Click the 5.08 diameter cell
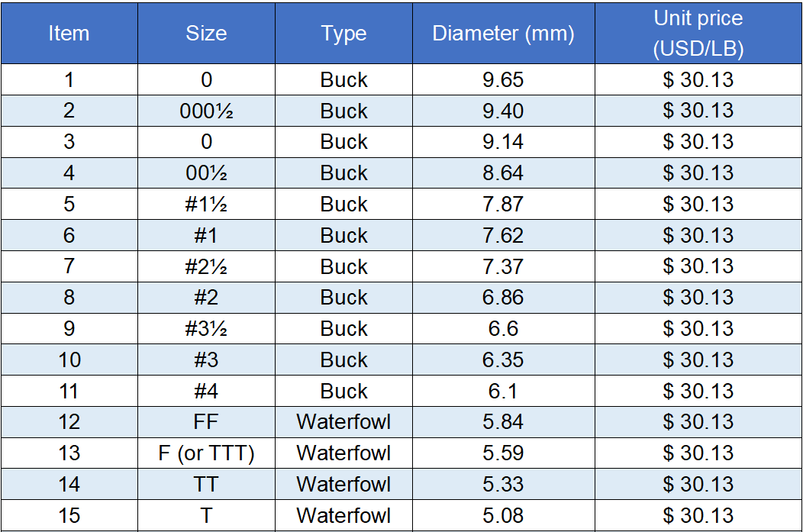 pyautogui.click(x=504, y=516)
